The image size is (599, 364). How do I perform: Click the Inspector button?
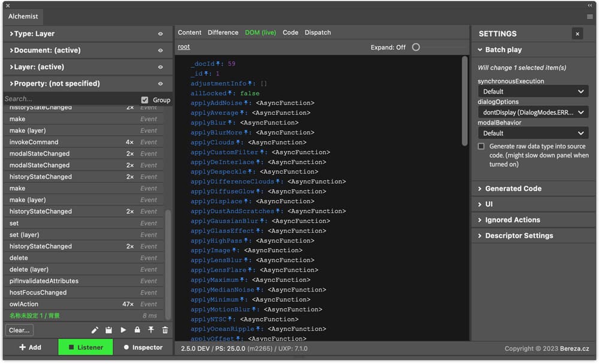click(143, 347)
